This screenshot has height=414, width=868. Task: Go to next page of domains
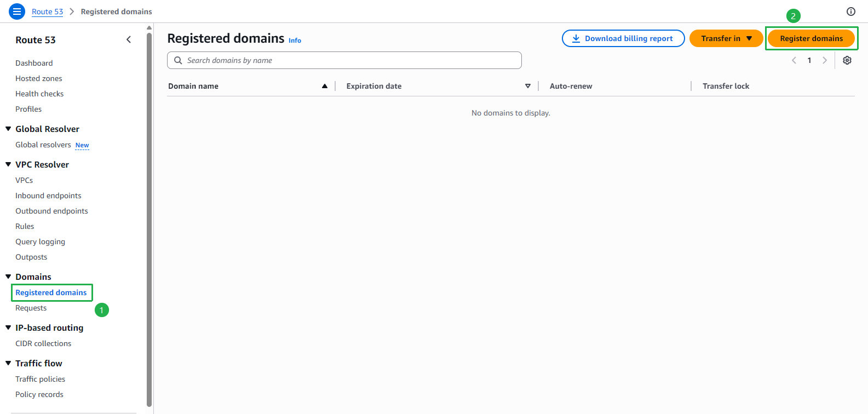(825, 60)
